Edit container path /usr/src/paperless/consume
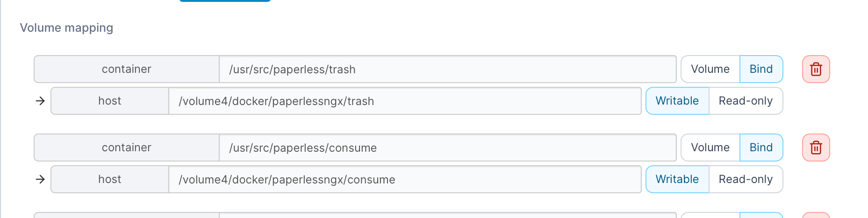 pyautogui.click(x=448, y=148)
